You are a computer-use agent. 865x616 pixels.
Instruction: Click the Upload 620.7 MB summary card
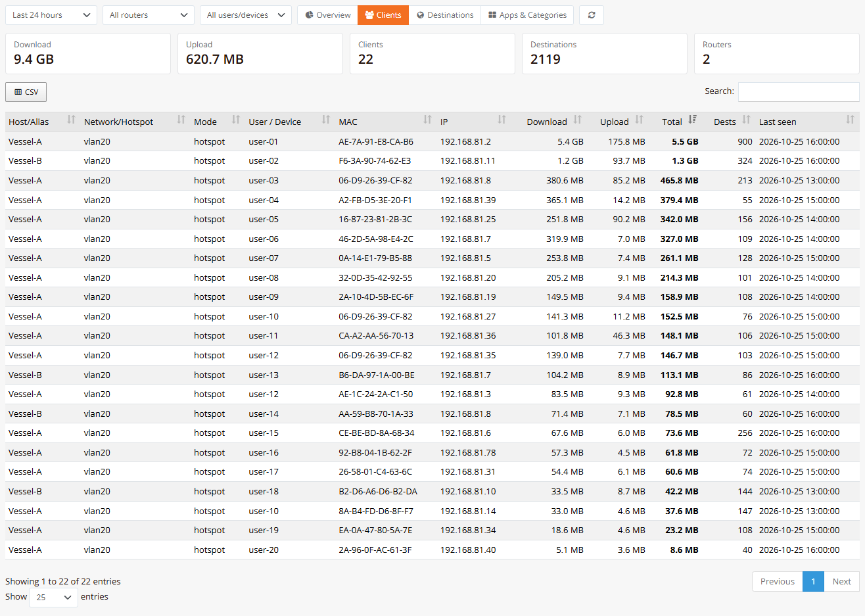pyautogui.click(x=260, y=53)
